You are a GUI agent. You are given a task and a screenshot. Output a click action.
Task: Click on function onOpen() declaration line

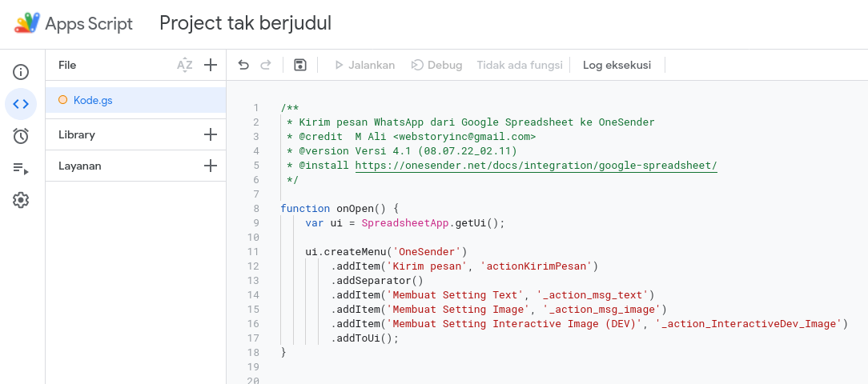click(340, 209)
